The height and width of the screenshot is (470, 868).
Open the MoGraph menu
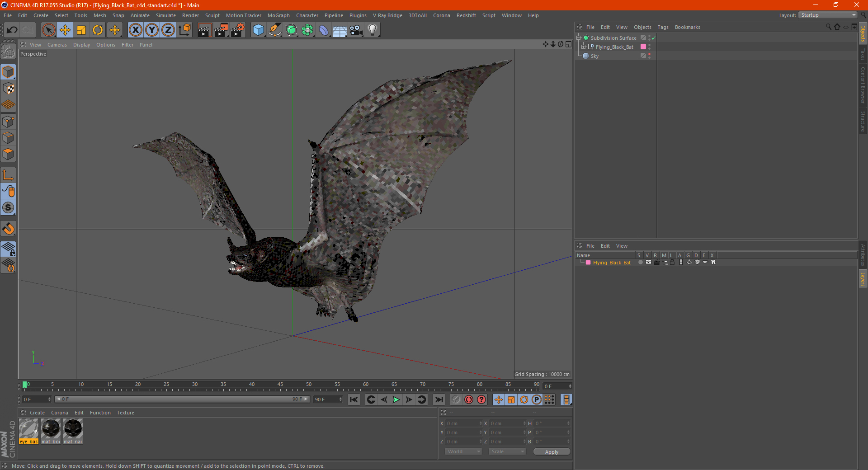point(278,15)
